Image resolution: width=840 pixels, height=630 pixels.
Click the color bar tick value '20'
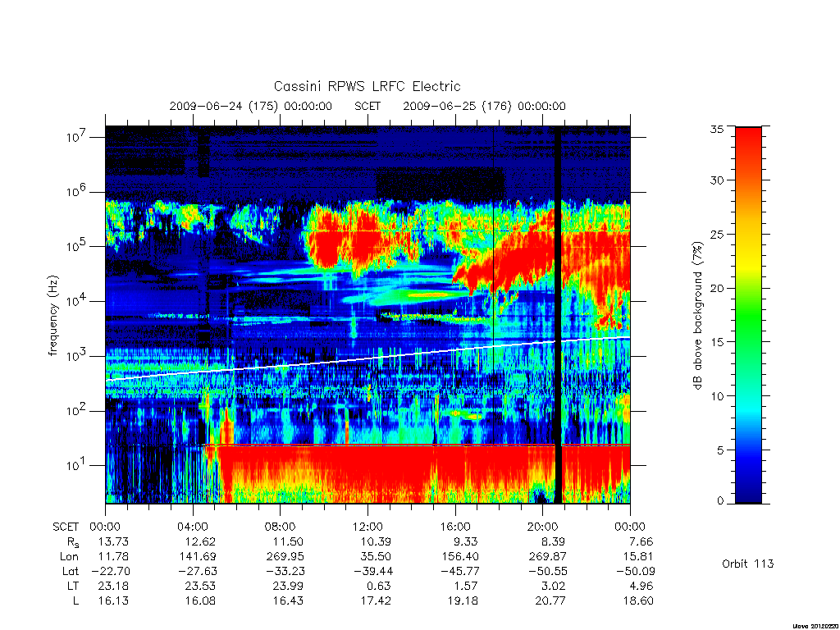(x=716, y=288)
